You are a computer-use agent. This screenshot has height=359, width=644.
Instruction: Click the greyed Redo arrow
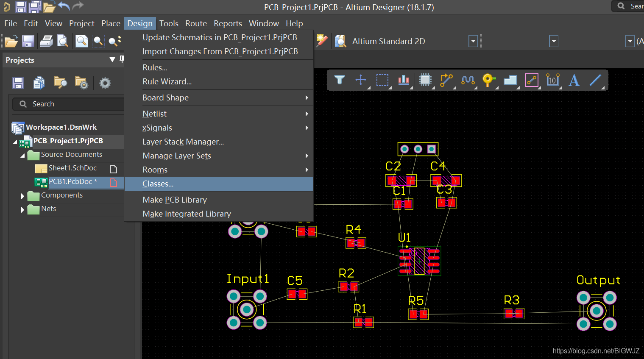click(x=78, y=6)
